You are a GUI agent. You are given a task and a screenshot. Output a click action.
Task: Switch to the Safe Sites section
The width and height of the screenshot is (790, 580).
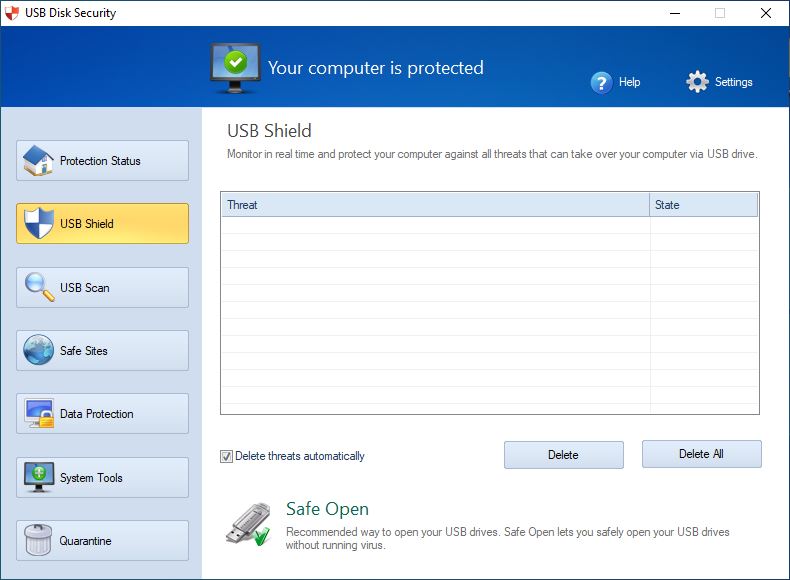pos(102,350)
